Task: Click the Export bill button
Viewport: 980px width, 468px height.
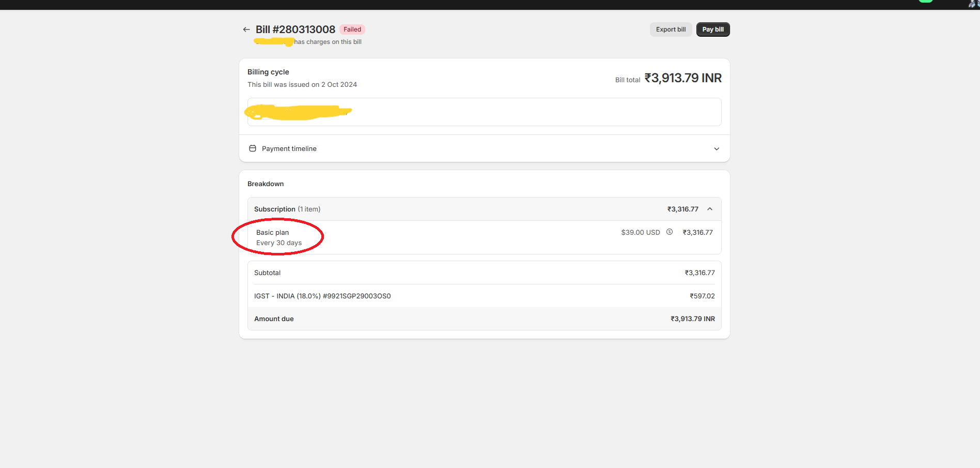Action: 671,29
